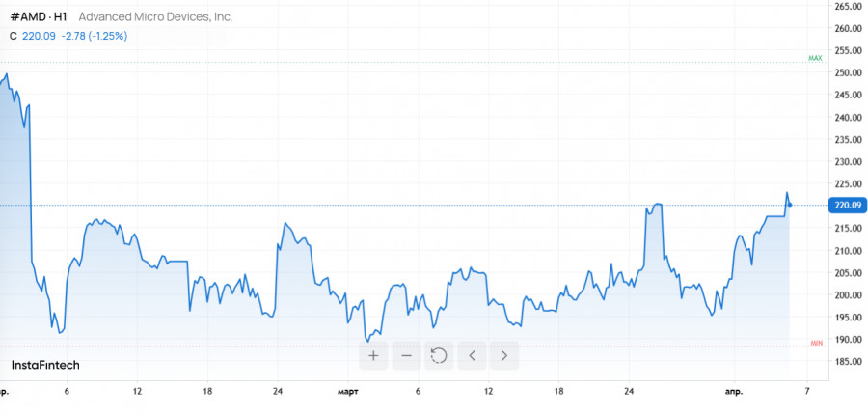Click the MIN level label
This screenshot has width=868, height=417.
[x=817, y=344]
